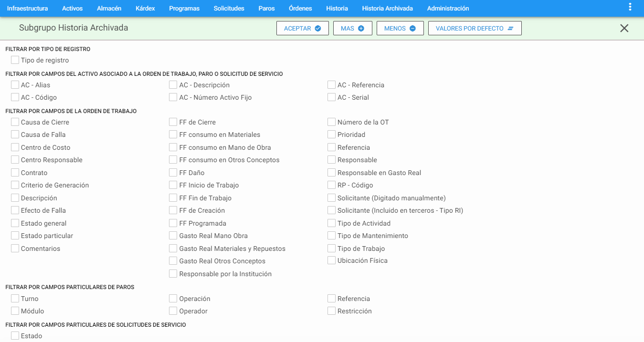Select Solicitante (Digitado manualmente) checkbox

tap(331, 198)
